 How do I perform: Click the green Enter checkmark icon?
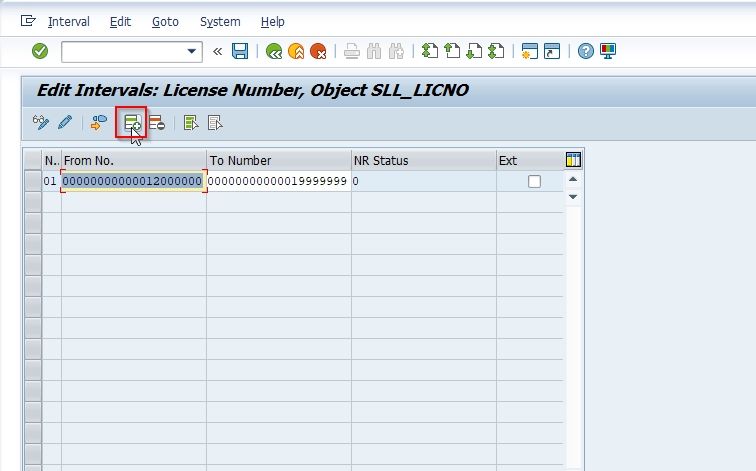pyautogui.click(x=40, y=51)
